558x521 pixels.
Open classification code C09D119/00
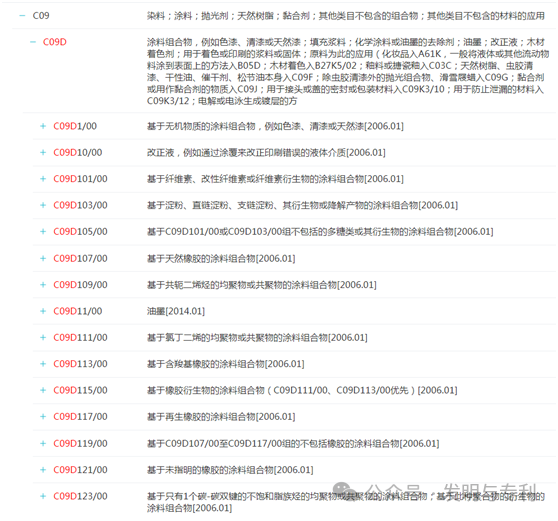pos(80,443)
